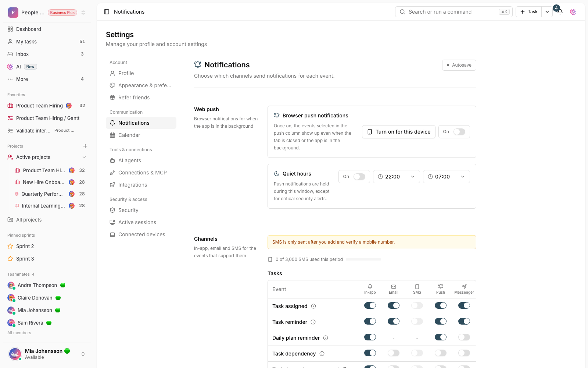Click info icon next to Task reminder
588x368 pixels.
pyautogui.click(x=313, y=322)
